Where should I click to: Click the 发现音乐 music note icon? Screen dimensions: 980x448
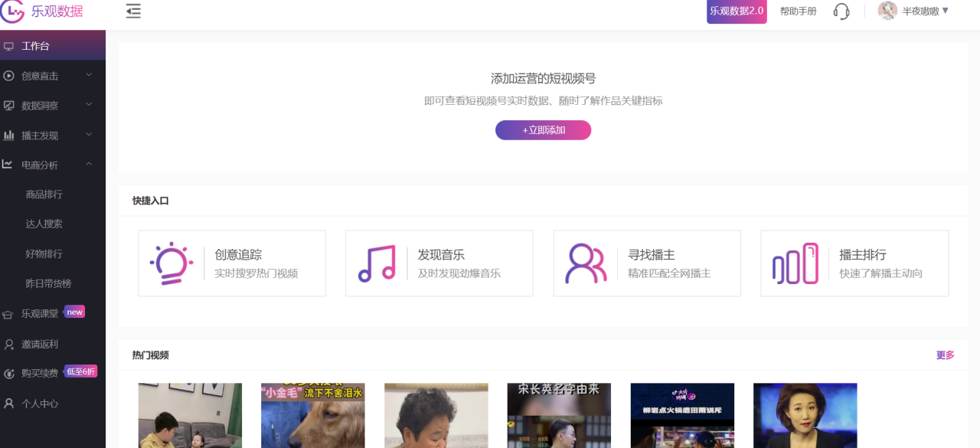tap(378, 263)
